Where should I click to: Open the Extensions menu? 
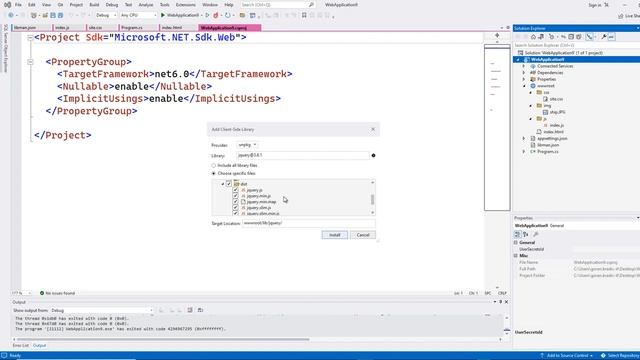tap(186, 5)
